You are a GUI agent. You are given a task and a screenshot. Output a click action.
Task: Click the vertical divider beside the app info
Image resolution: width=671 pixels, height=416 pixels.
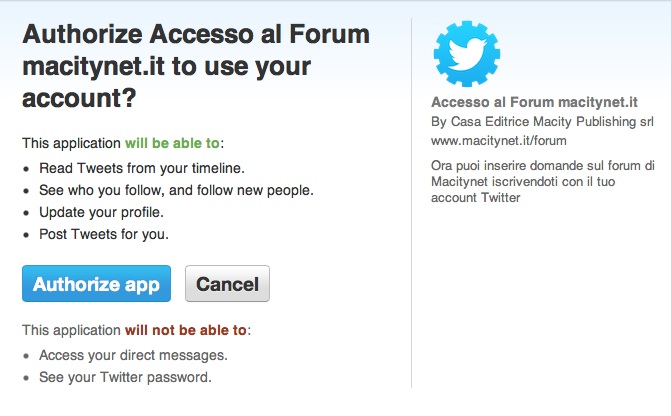point(411,200)
